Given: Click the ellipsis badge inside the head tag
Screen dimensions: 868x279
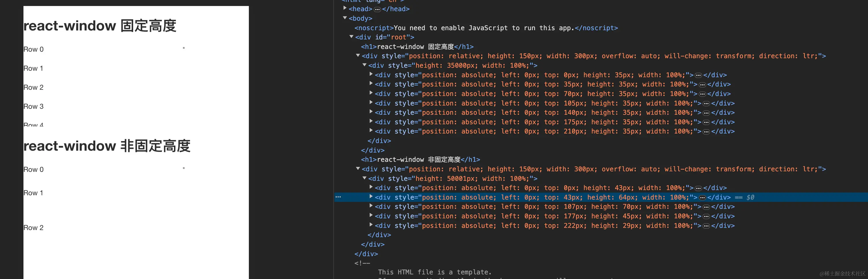Looking at the screenshot, I should click(x=377, y=9).
